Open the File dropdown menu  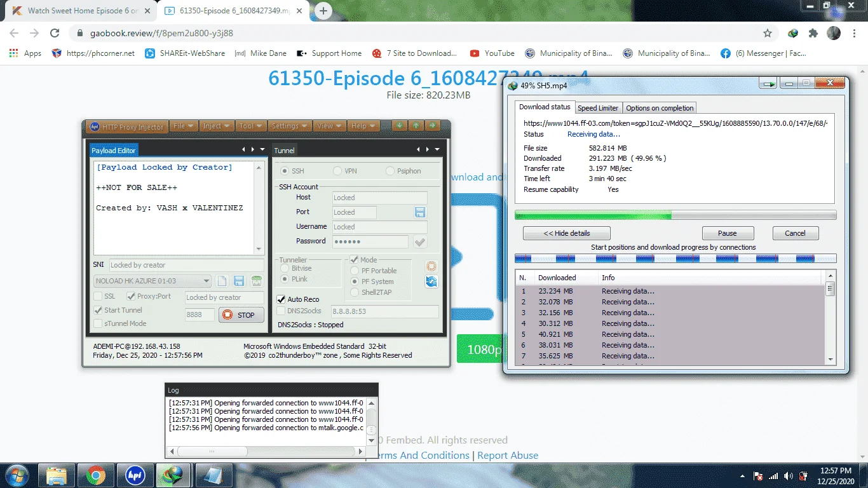(x=184, y=126)
